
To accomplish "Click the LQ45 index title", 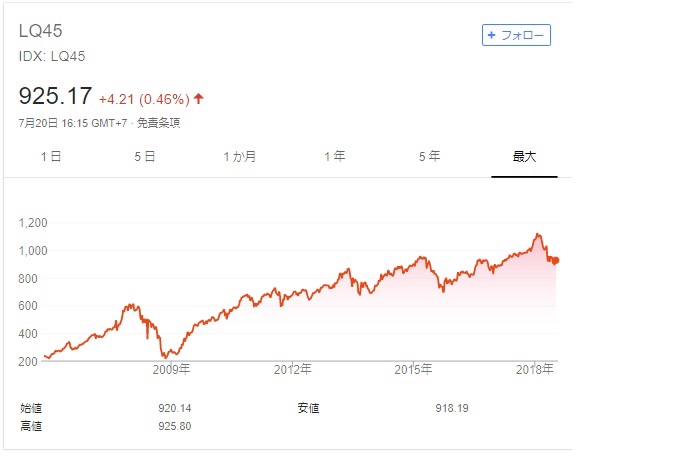I will click(x=40, y=31).
